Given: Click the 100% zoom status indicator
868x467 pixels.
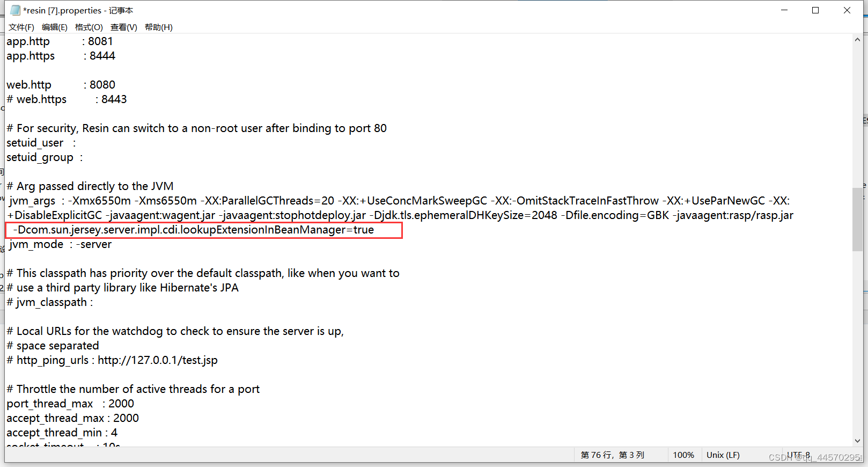Looking at the screenshot, I should [x=683, y=455].
